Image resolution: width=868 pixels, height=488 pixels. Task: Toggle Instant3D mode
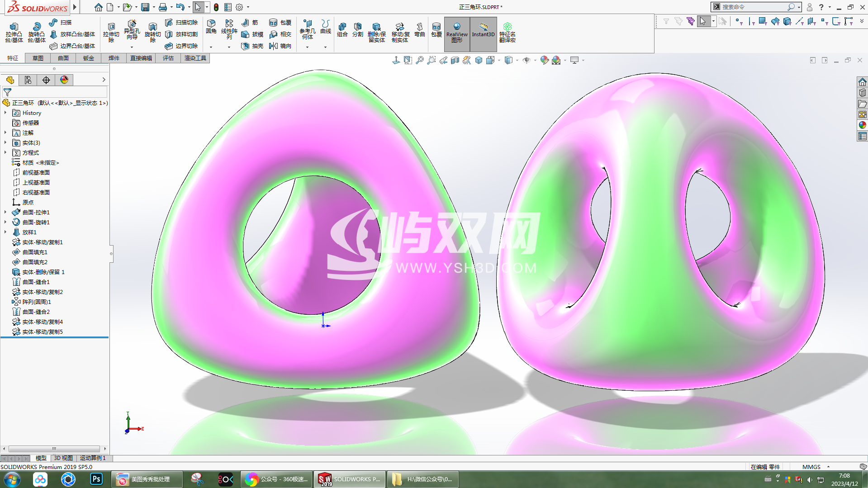click(483, 33)
